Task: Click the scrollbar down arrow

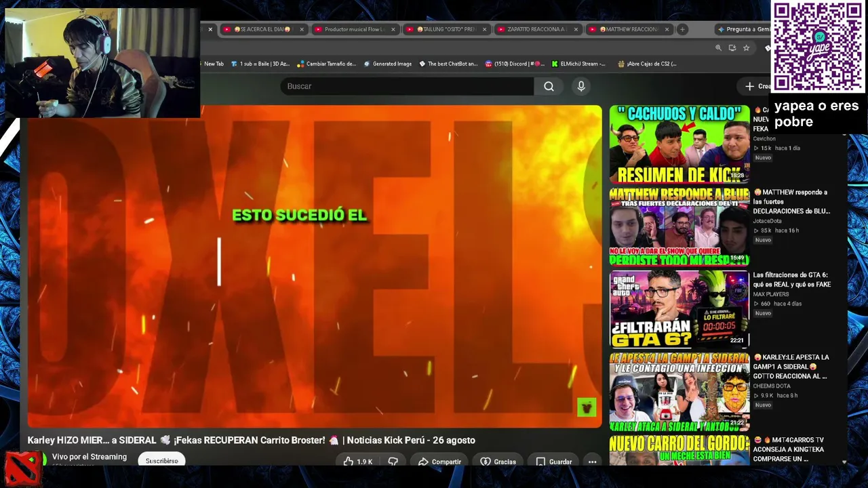Action: click(x=844, y=462)
